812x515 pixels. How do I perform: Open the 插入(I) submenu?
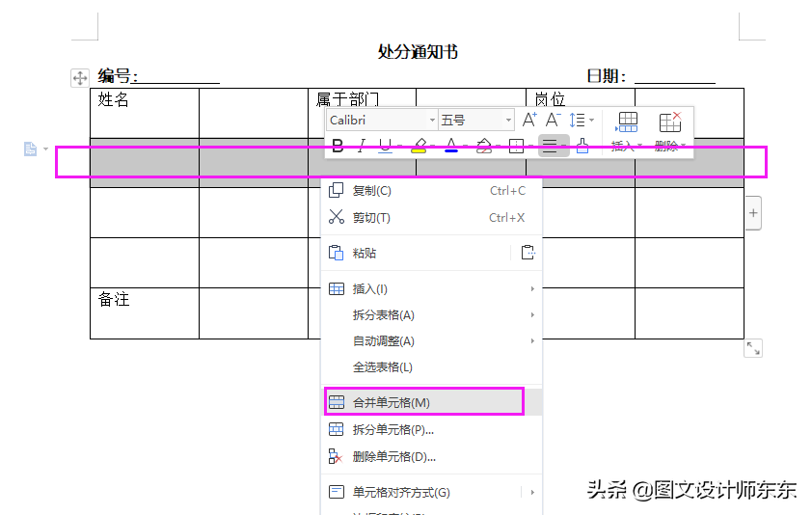tap(431, 288)
